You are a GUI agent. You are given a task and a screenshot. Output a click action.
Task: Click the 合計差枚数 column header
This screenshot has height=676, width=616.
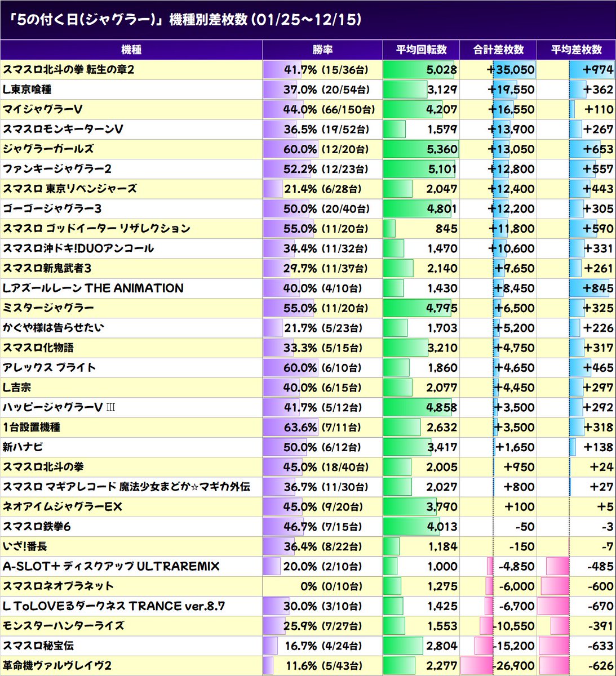(498, 50)
